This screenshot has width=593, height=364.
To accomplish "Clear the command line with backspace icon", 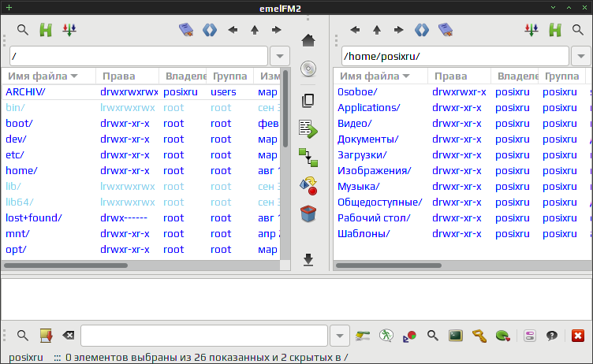I will click(69, 336).
